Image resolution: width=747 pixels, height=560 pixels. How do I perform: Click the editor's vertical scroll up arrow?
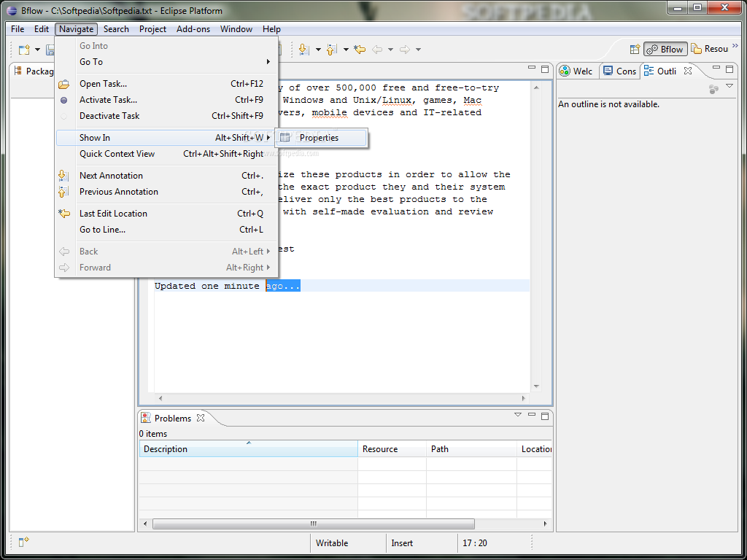[x=536, y=87]
